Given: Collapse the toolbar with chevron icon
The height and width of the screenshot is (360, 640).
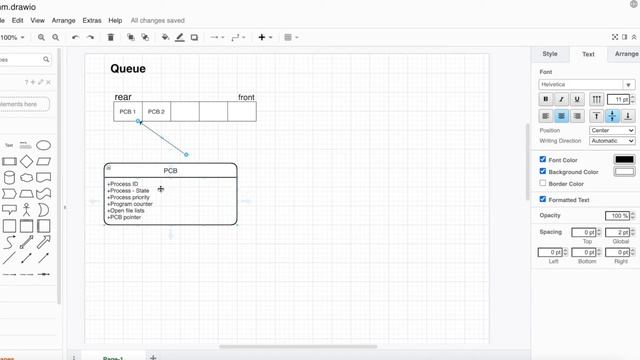Looking at the screenshot, I should [x=634, y=37].
